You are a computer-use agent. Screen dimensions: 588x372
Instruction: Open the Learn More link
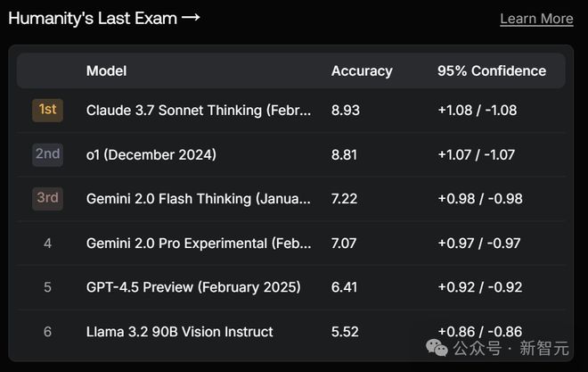click(536, 19)
